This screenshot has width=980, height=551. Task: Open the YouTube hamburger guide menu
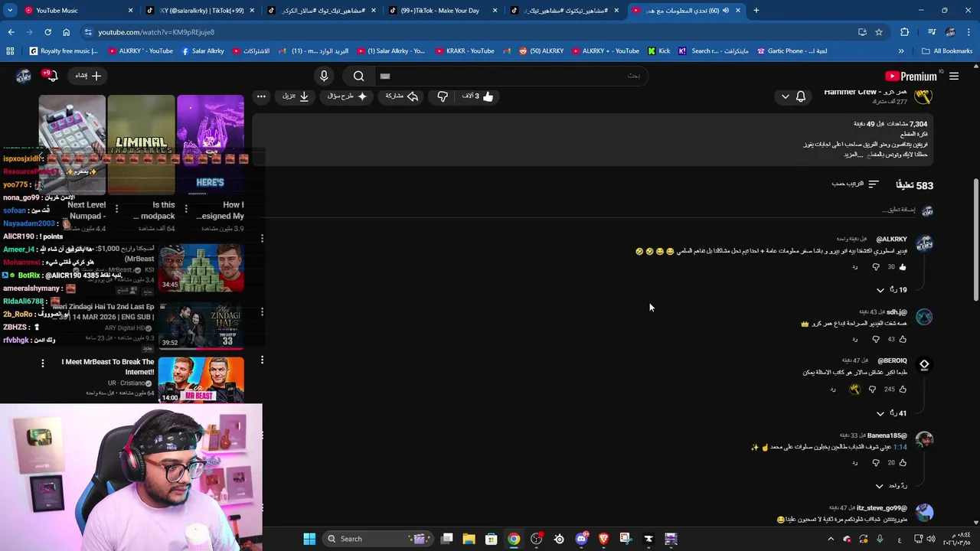[954, 76]
